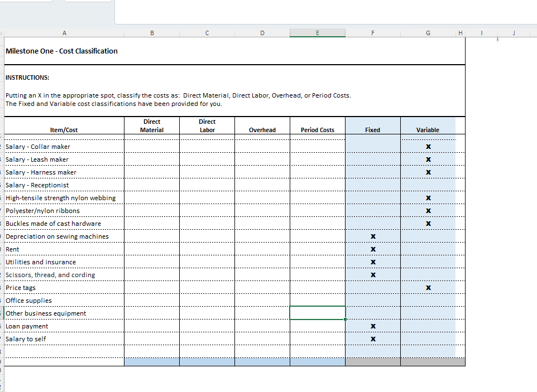Click Period Costs cell for Salary - Receptionist
The height and width of the screenshot is (392, 537).
[318, 185]
